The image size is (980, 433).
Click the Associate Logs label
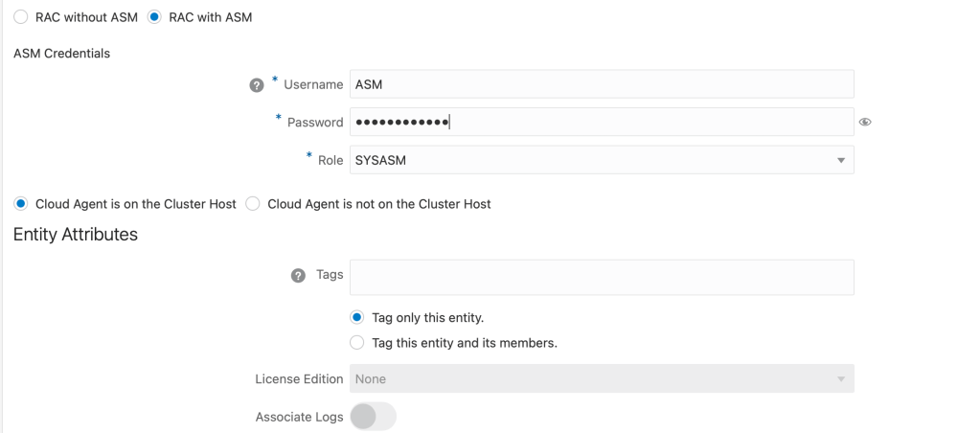[299, 417]
